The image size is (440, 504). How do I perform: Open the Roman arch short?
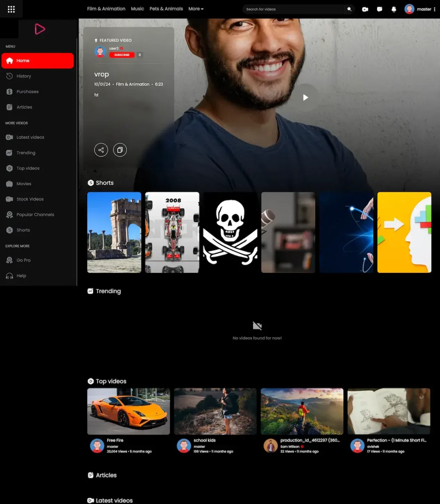pos(114,232)
